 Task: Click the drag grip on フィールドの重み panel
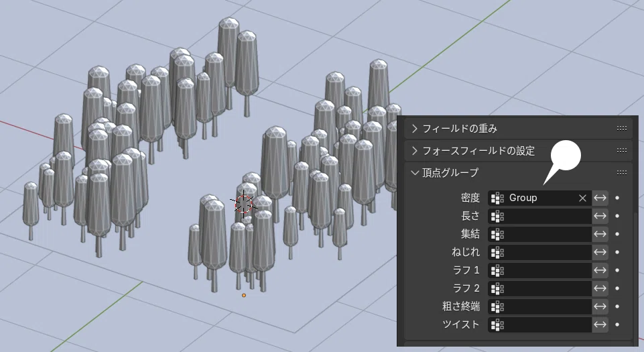point(622,129)
